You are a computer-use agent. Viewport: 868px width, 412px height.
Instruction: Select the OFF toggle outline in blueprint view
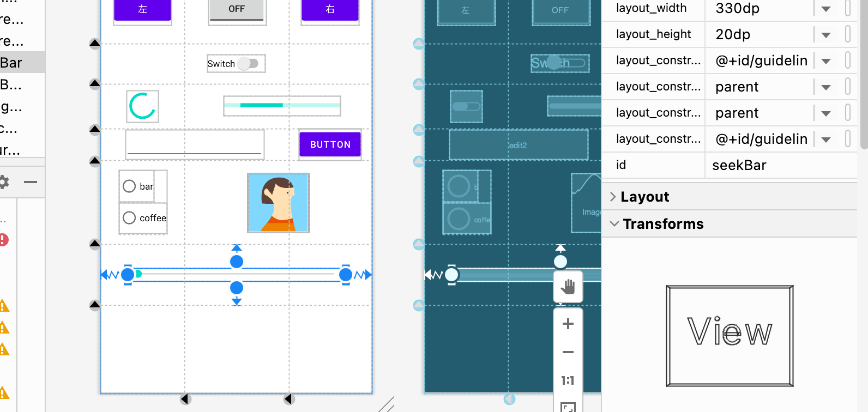tap(560, 11)
